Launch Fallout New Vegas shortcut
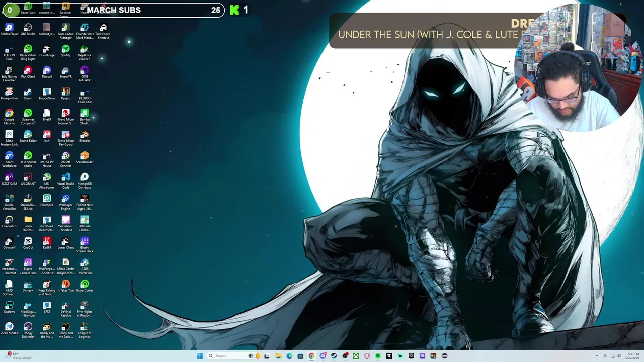Image resolution: width=644 pixels, height=362 pixels. (85, 202)
